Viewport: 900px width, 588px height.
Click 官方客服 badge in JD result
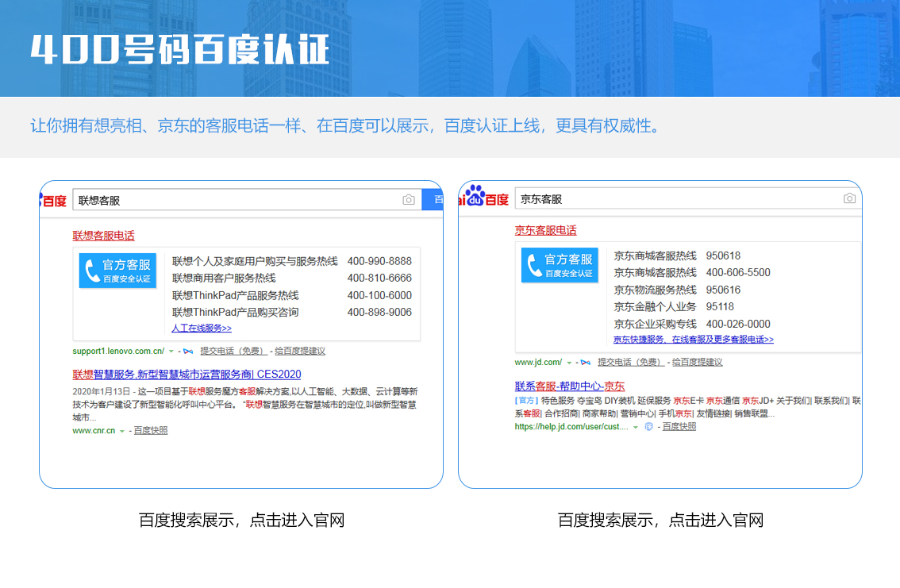[x=560, y=265]
